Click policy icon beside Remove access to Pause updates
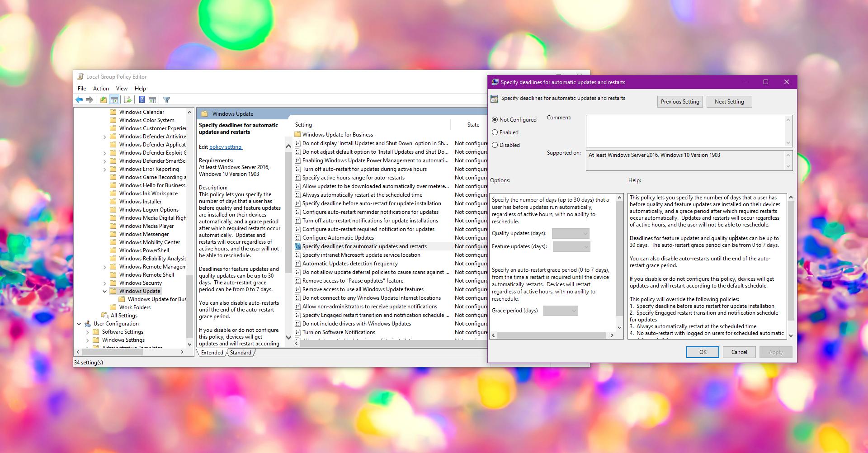Screen dimensions: 868x453 tap(297, 281)
